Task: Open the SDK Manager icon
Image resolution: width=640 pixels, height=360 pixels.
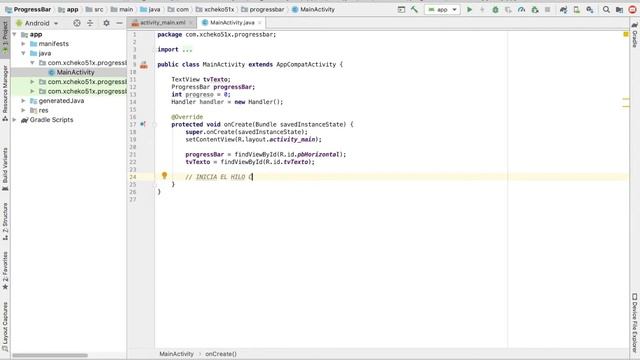Action: tap(589, 9)
